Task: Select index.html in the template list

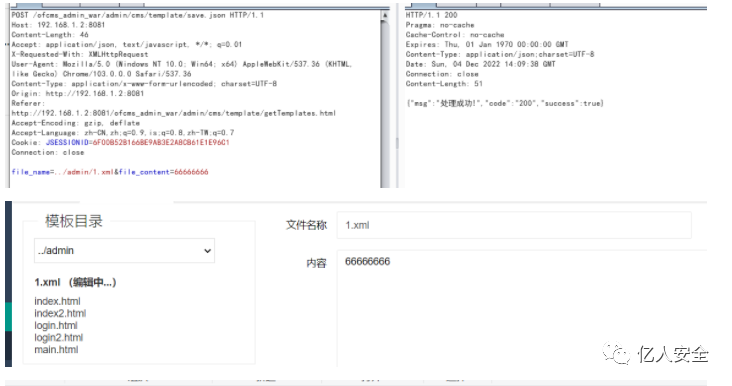Action: coord(57,301)
